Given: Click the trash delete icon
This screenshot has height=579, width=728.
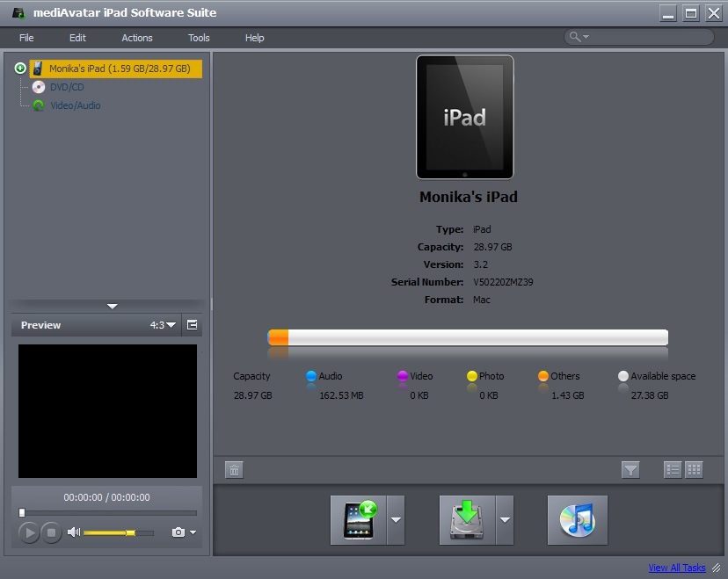Looking at the screenshot, I should [234, 470].
